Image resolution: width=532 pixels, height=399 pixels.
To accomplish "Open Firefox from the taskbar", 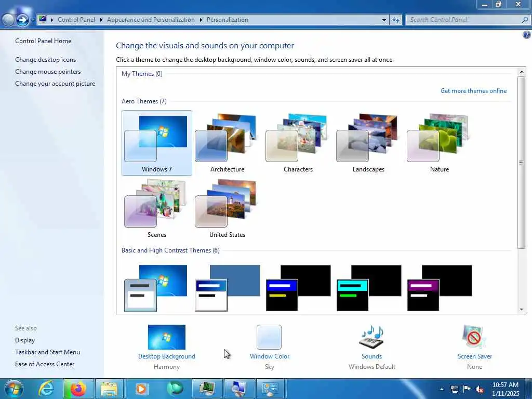I will point(78,389).
